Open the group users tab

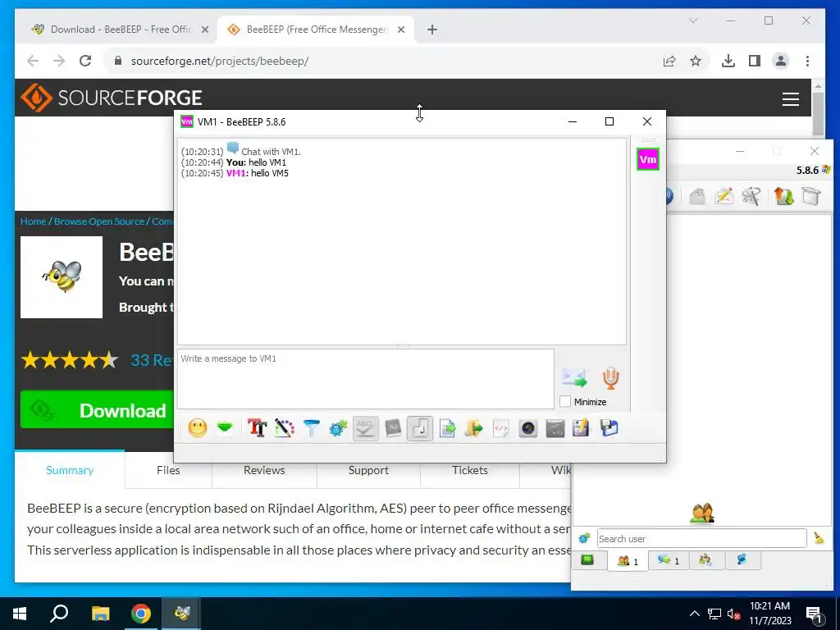[x=705, y=560]
